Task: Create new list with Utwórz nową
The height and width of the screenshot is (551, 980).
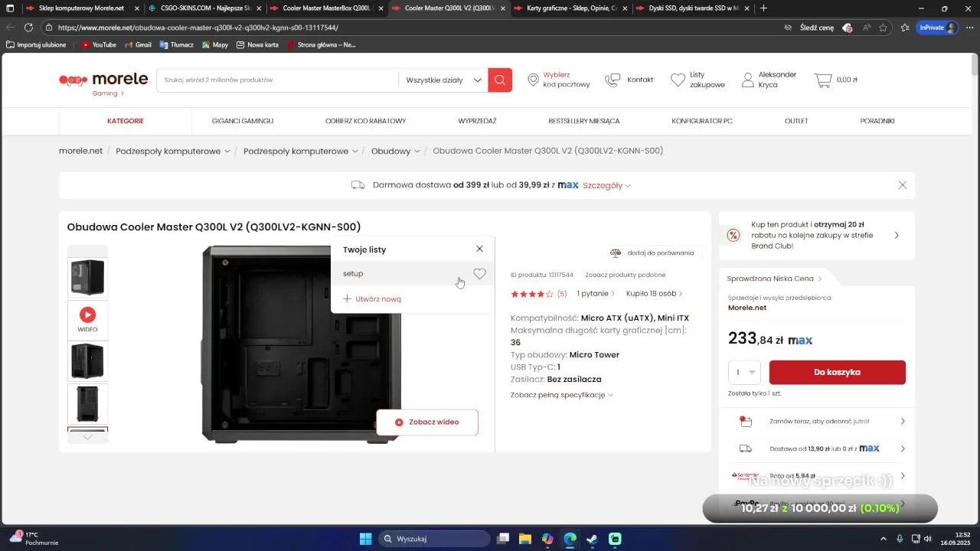Action: point(372,299)
